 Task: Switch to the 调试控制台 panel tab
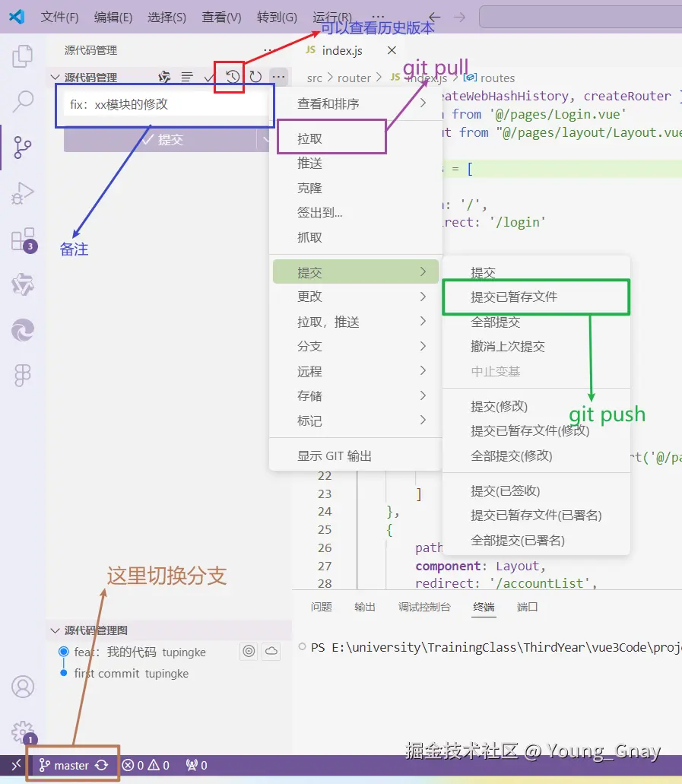(424, 607)
